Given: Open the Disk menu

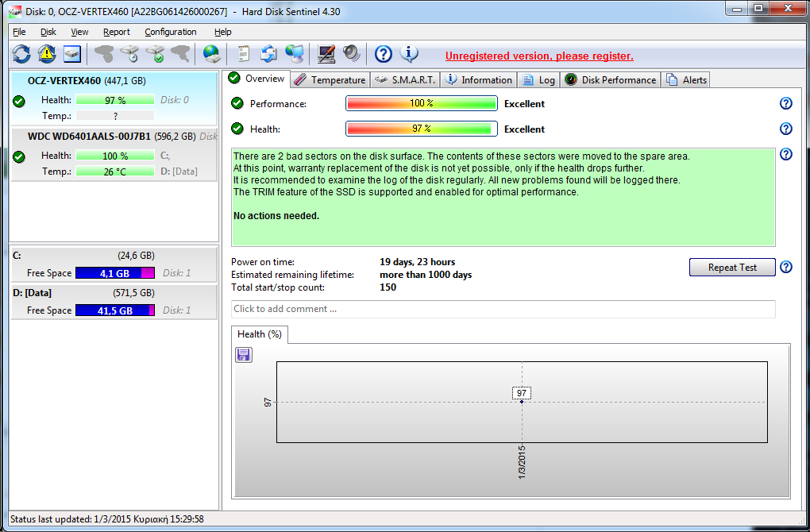Looking at the screenshot, I should tap(48, 32).
